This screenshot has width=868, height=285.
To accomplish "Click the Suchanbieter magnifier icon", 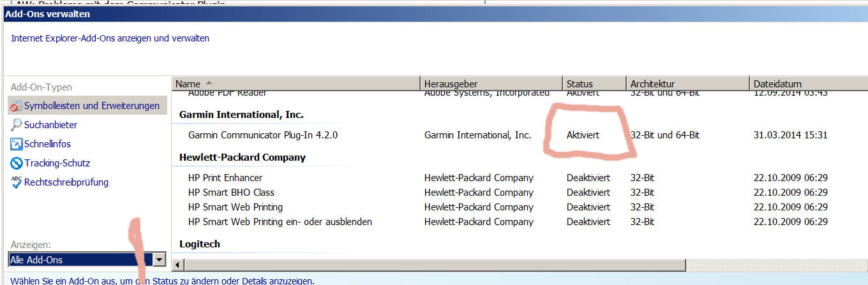I will point(17,125).
